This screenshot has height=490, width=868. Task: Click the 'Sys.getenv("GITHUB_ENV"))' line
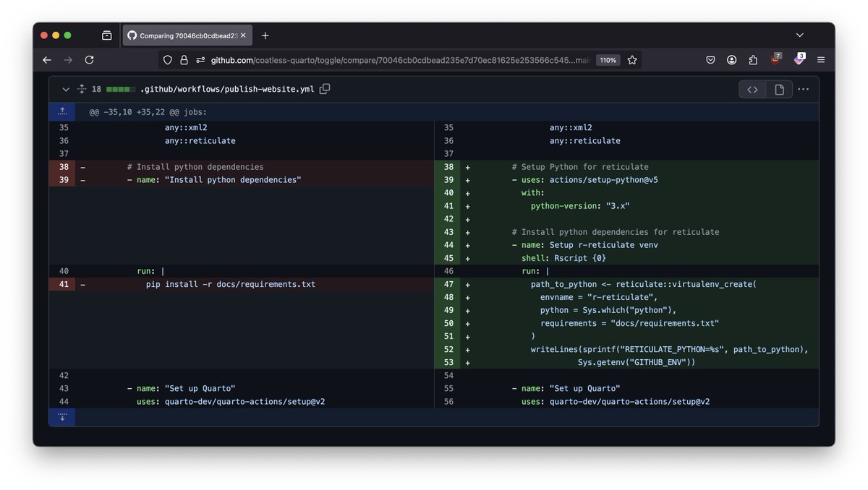pyautogui.click(x=637, y=362)
